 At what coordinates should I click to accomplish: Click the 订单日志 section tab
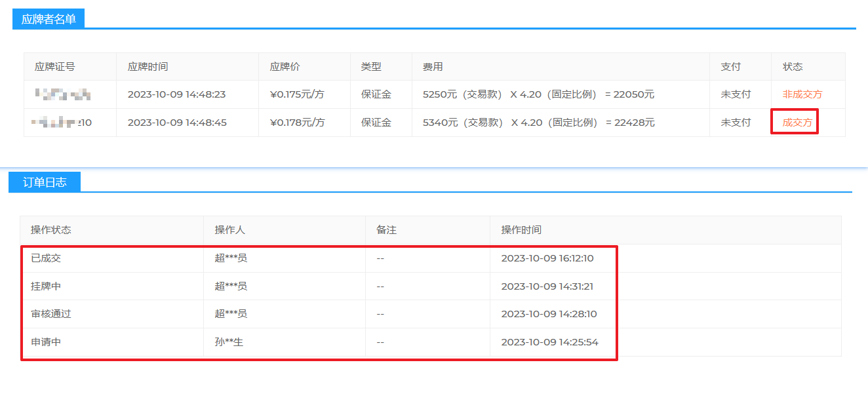click(45, 182)
